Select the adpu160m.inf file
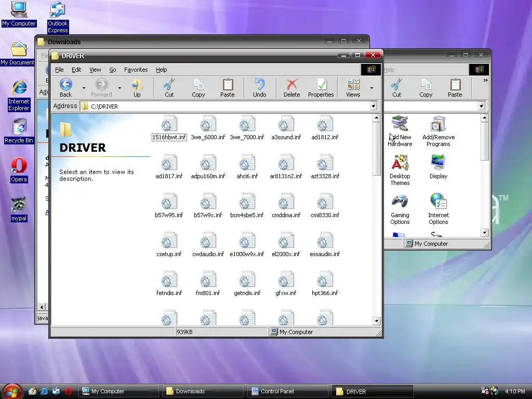 [208, 167]
